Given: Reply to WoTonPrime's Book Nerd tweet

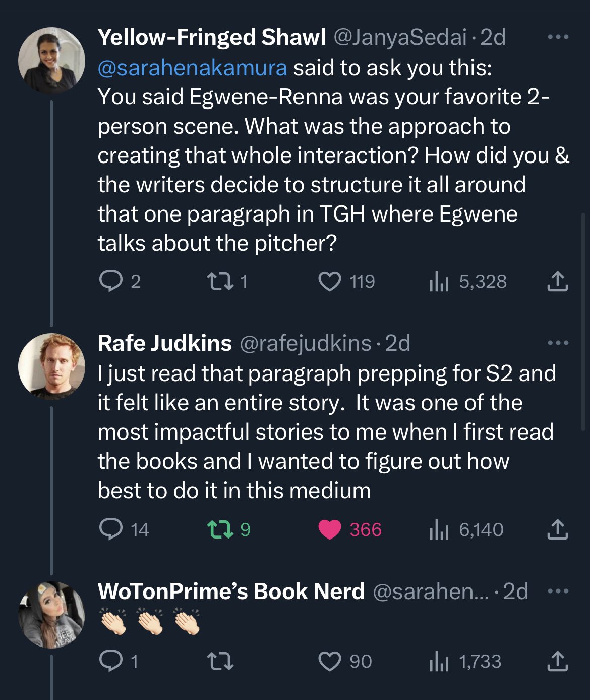Looking at the screenshot, I should (x=110, y=661).
